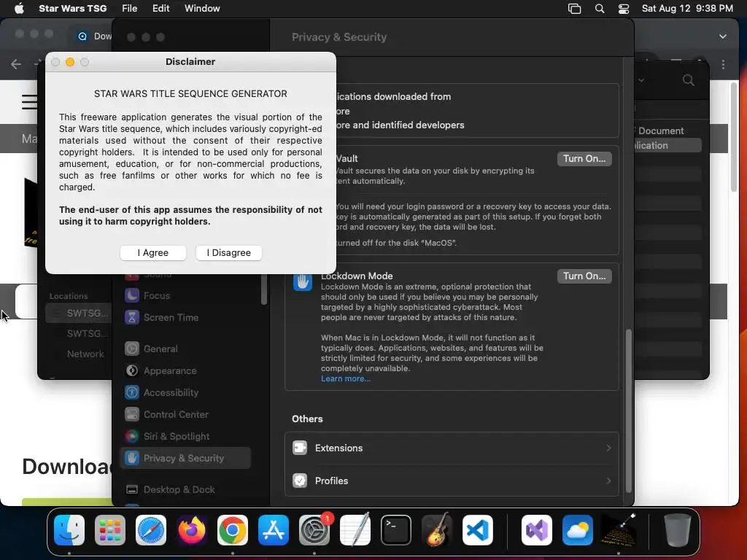Open Launchpad from the Dock

(x=110, y=530)
